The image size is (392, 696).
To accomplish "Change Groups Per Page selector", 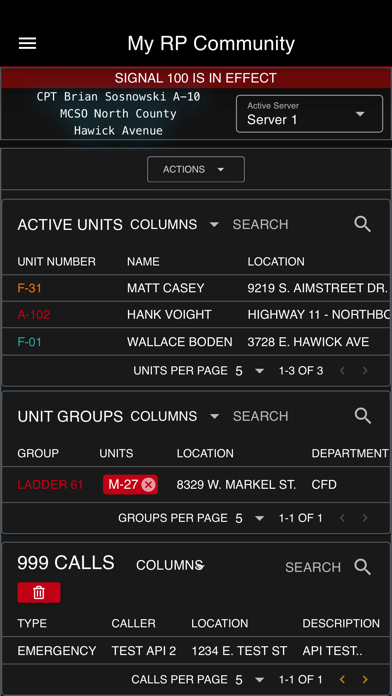I will click(x=249, y=518).
